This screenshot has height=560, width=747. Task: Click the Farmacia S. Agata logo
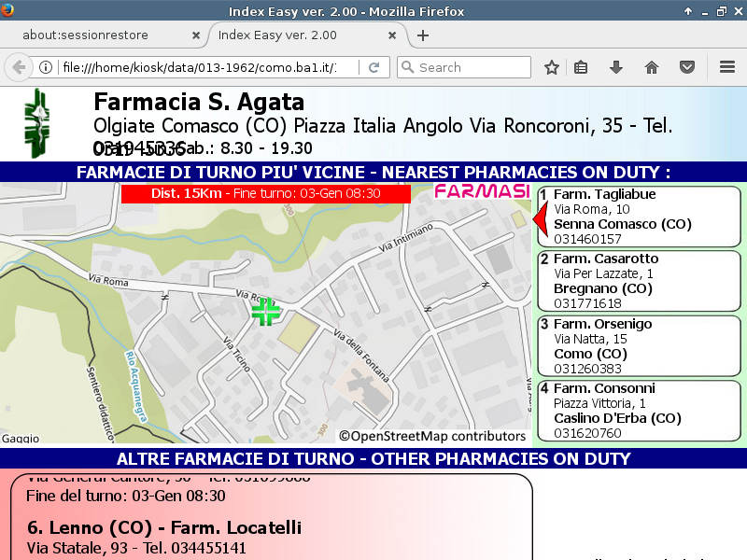(40, 123)
